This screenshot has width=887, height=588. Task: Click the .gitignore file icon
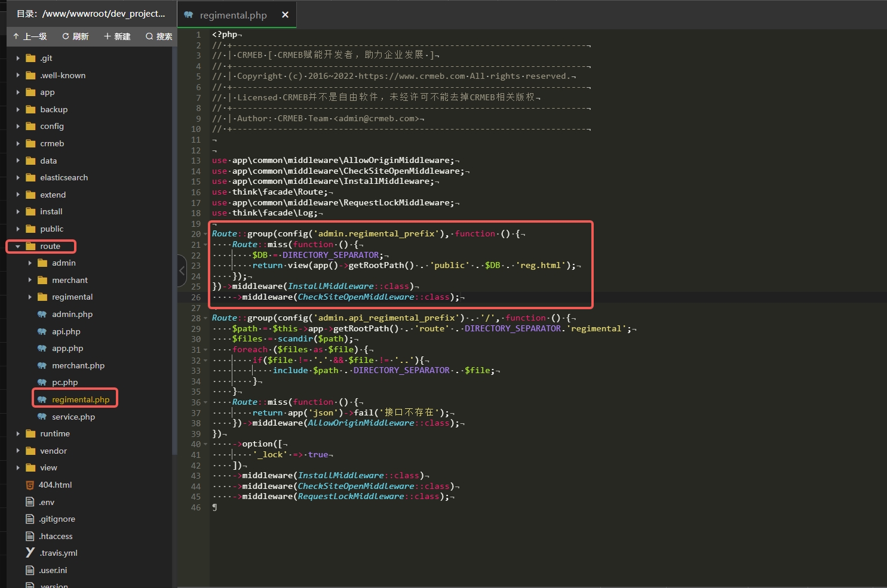tap(30, 519)
